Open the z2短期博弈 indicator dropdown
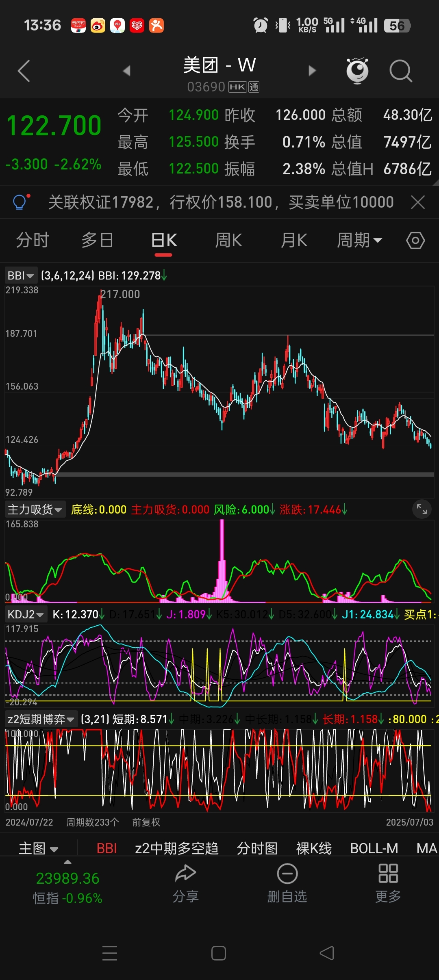This screenshot has width=439, height=980. (x=41, y=720)
